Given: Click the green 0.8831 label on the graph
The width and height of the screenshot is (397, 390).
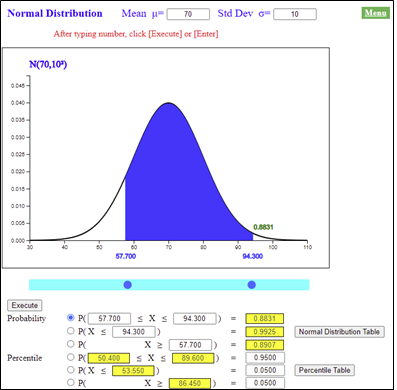Looking at the screenshot, I should point(263,227).
